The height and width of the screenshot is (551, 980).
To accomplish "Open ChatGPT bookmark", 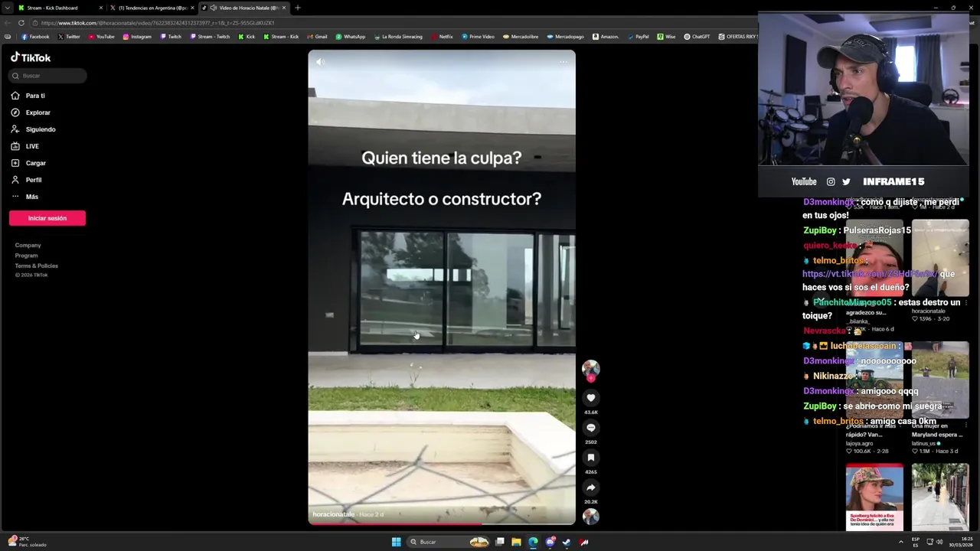I will pos(697,37).
